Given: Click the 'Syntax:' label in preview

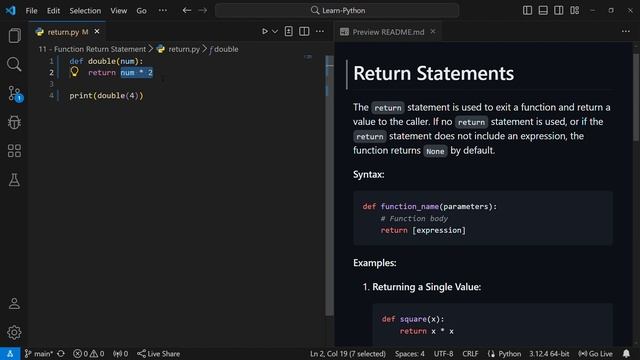Looking at the screenshot, I should point(369,174).
